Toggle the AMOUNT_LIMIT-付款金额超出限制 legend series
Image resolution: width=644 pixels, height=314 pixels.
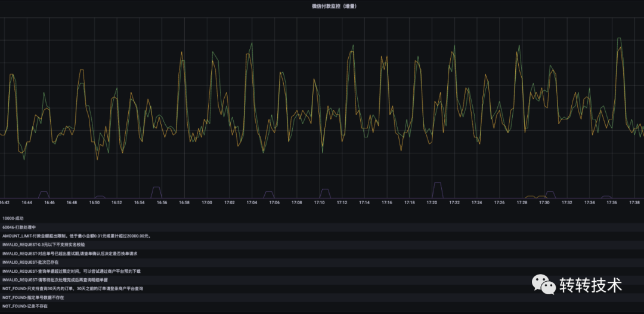(77, 236)
